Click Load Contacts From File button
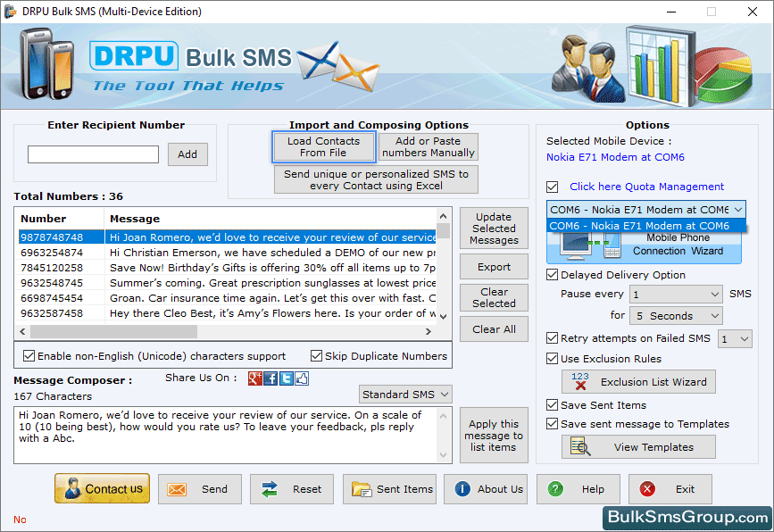The image size is (774, 532). [x=323, y=147]
